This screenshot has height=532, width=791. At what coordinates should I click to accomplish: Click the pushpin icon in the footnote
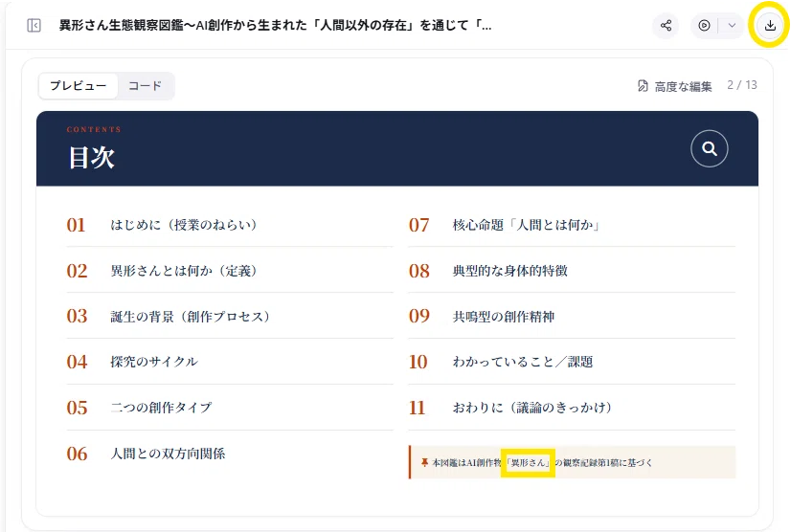[425, 462]
